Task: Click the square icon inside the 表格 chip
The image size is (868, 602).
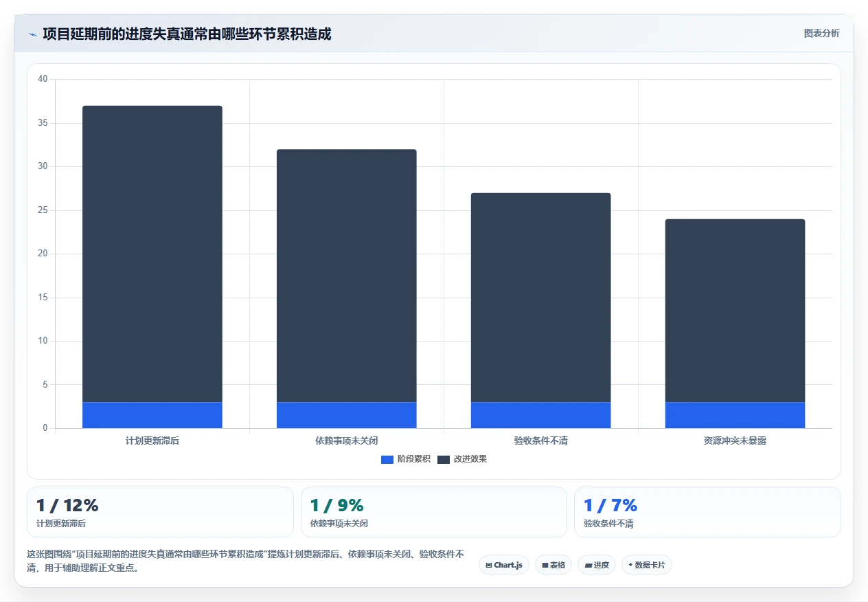Action: 545,565
